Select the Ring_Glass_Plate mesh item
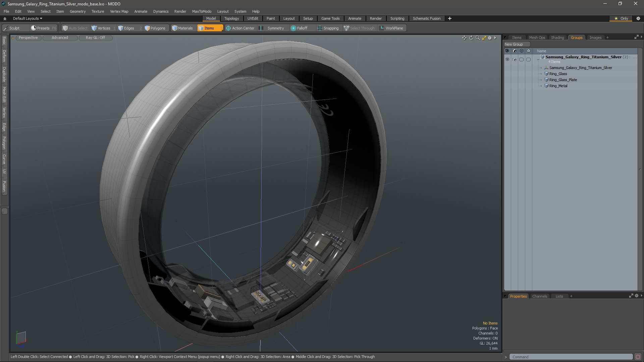This screenshot has width=644, height=362. click(x=563, y=80)
